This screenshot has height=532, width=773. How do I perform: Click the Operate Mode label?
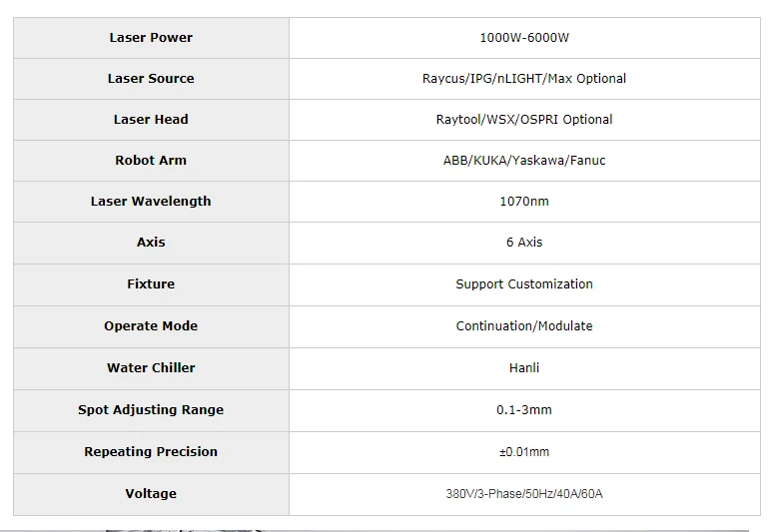151,326
